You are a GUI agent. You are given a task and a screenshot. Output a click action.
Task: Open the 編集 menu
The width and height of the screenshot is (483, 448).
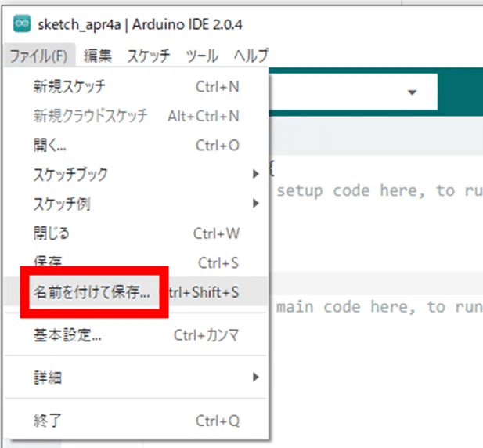(98, 56)
